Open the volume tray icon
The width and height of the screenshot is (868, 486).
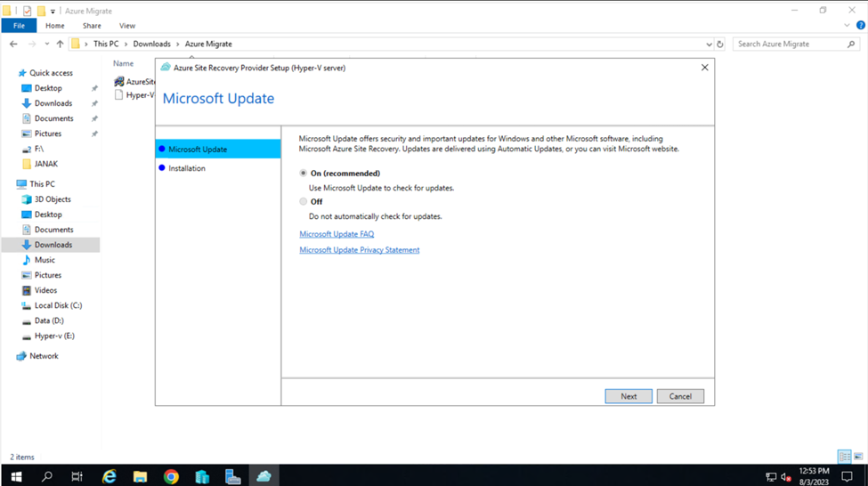(786, 476)
